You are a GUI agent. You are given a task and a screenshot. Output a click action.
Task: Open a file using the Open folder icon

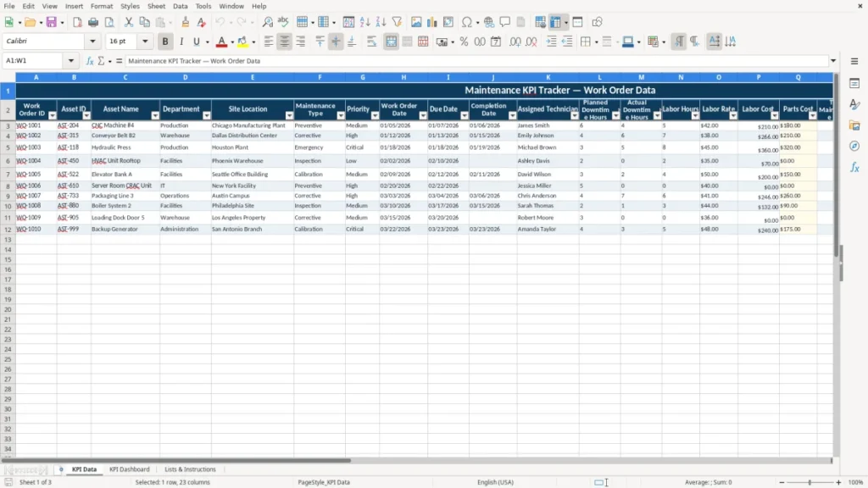30,22
